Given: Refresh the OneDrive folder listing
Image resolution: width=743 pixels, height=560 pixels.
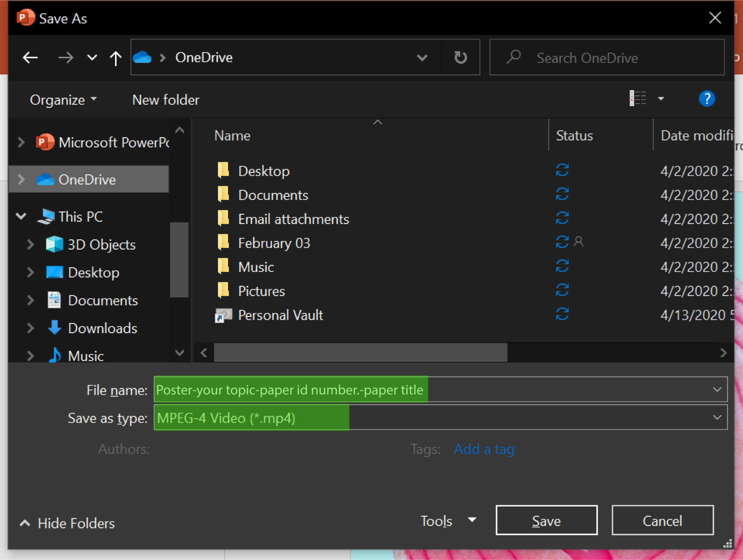Looking at the screenshot, I should click(x=460, y=57).
